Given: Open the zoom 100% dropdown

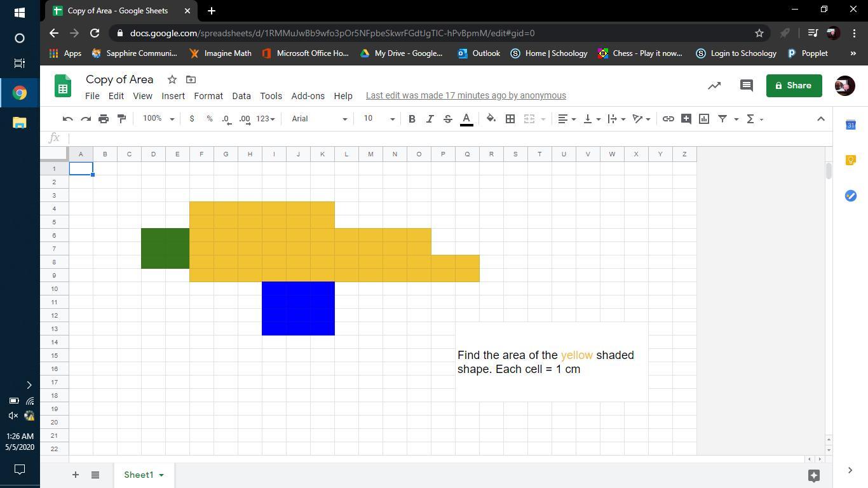Looking at the screenshot, I should pos(158,119).
